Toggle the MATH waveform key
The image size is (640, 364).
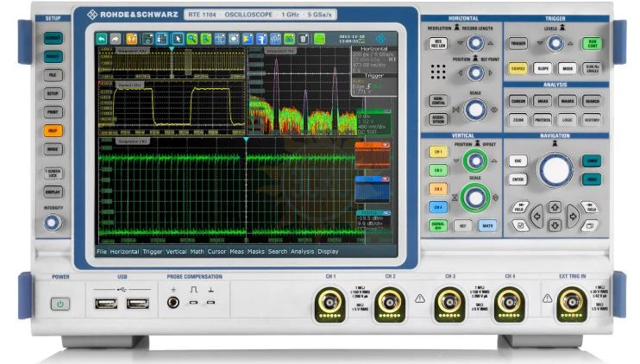(x=487, y=226)
